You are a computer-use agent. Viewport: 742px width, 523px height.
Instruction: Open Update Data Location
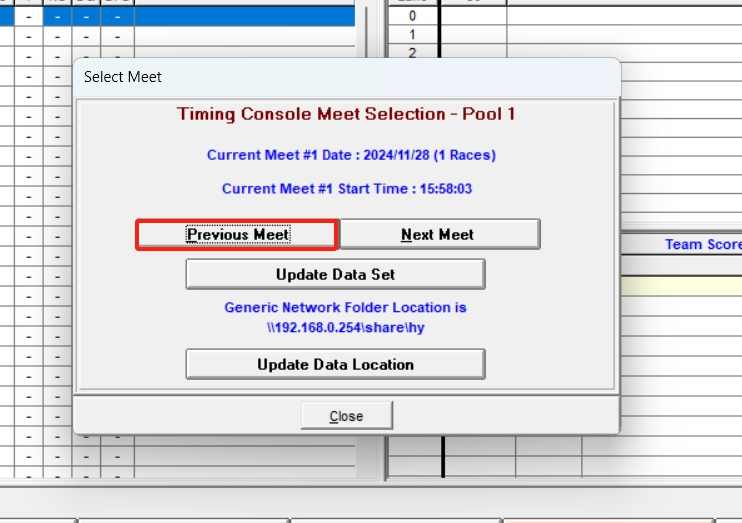point(335,365)
